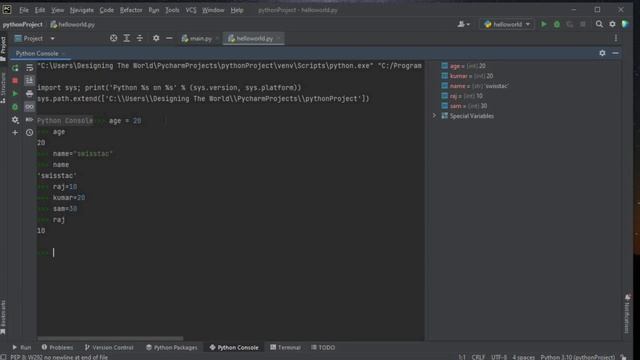
Task: Open the Tools menu
Action: tap(172, 10)
